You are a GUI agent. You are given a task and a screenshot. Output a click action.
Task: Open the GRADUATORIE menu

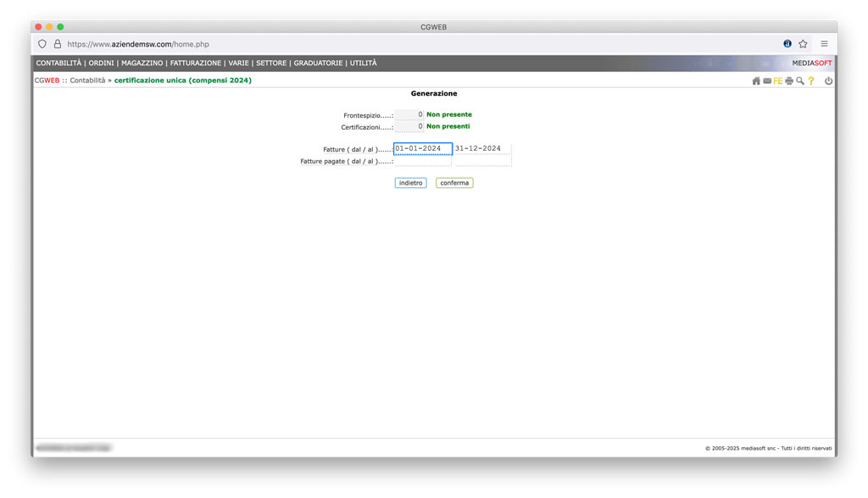318,64
